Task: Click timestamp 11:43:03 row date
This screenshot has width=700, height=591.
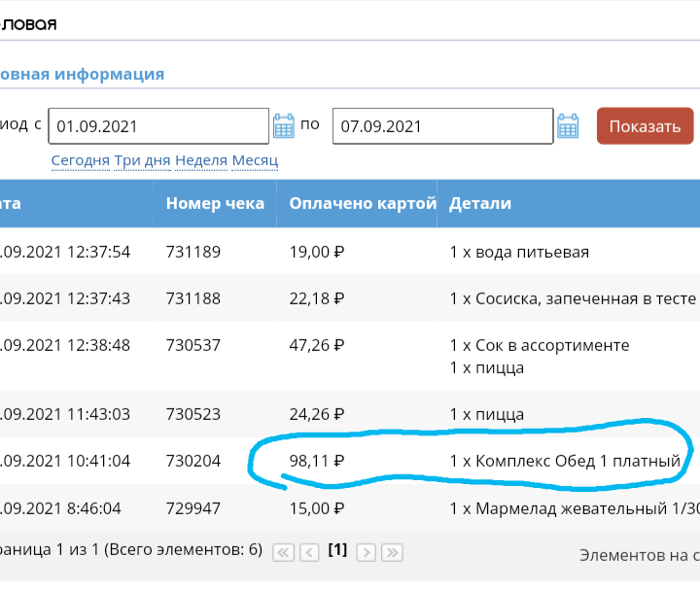Action: [x=98, y=415]
